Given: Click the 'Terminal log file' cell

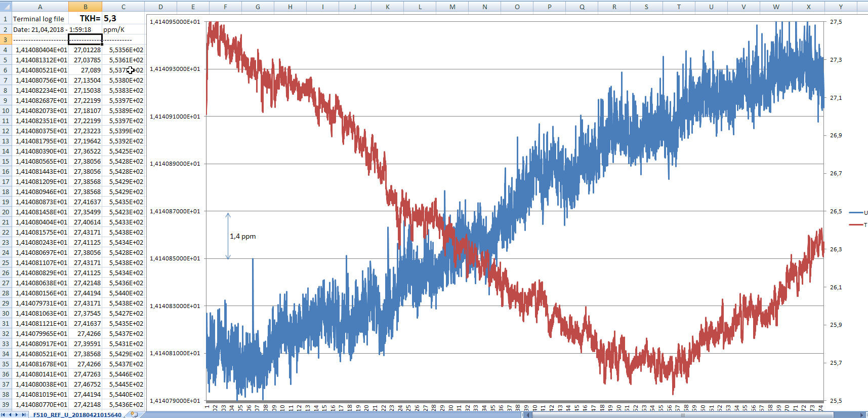Looking at the screenshot, I should [x=40, y=19].
